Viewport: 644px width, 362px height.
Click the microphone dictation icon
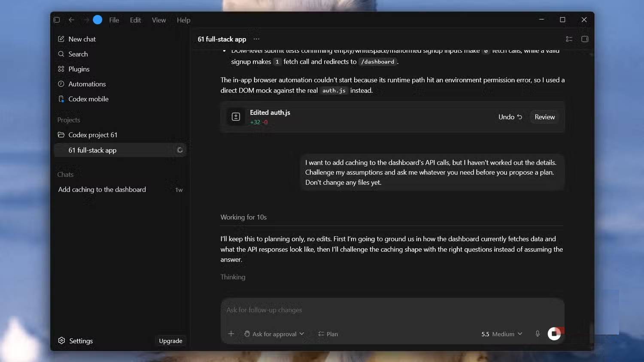[x=538, y=334]
